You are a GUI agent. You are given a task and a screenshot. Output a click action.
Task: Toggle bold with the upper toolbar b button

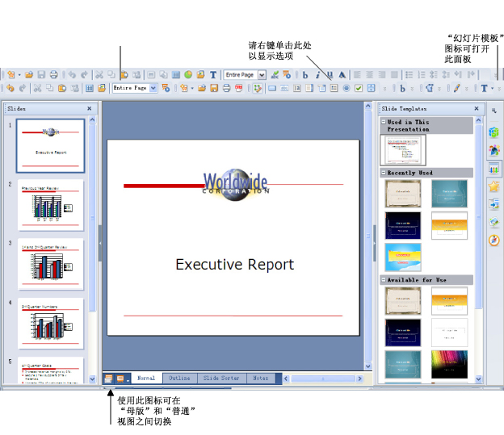(305, 75)
